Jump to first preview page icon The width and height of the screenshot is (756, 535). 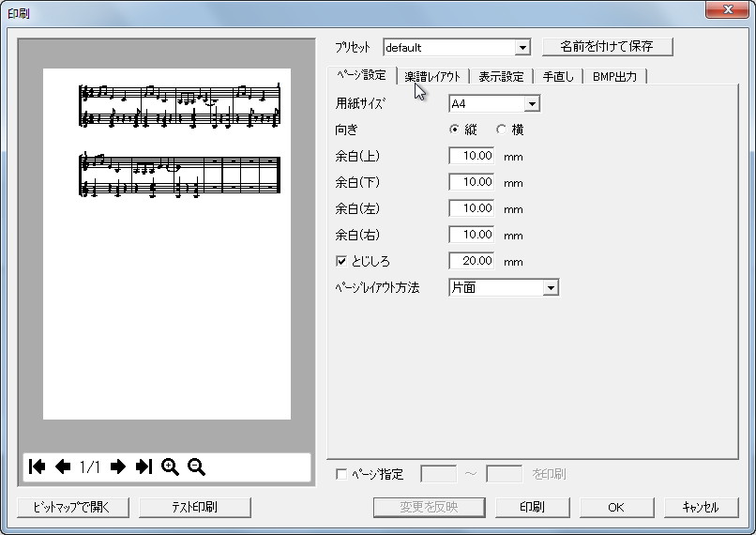[x=38, y=466]
